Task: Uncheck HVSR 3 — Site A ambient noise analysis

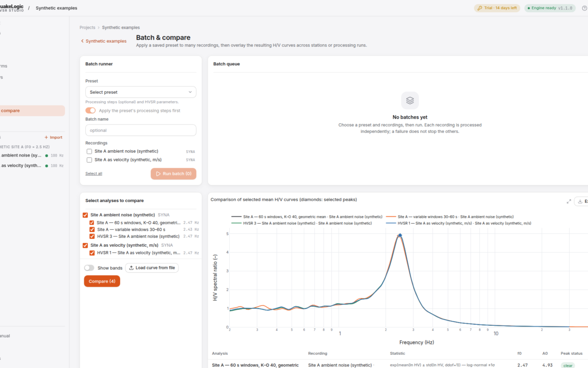Action: [x=92, y=236]
